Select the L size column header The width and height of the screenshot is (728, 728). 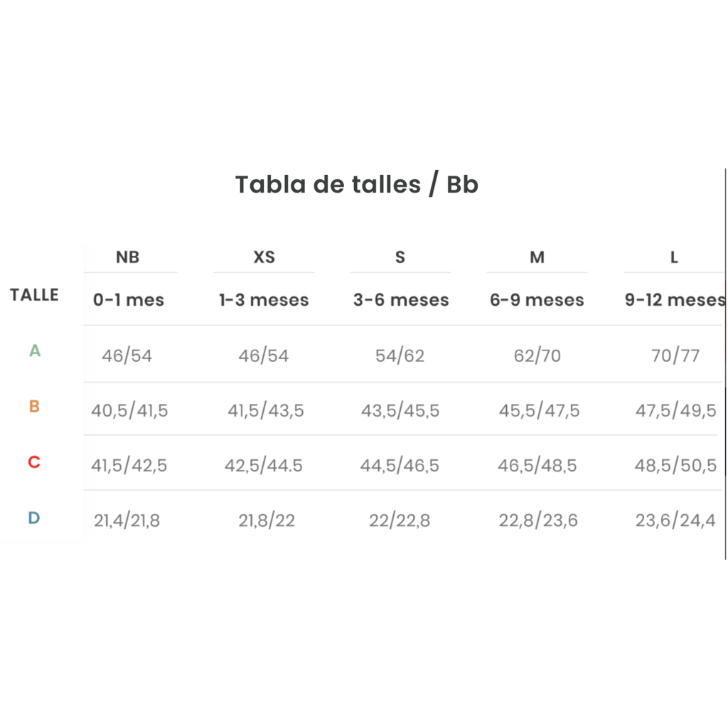pos(674,257)
